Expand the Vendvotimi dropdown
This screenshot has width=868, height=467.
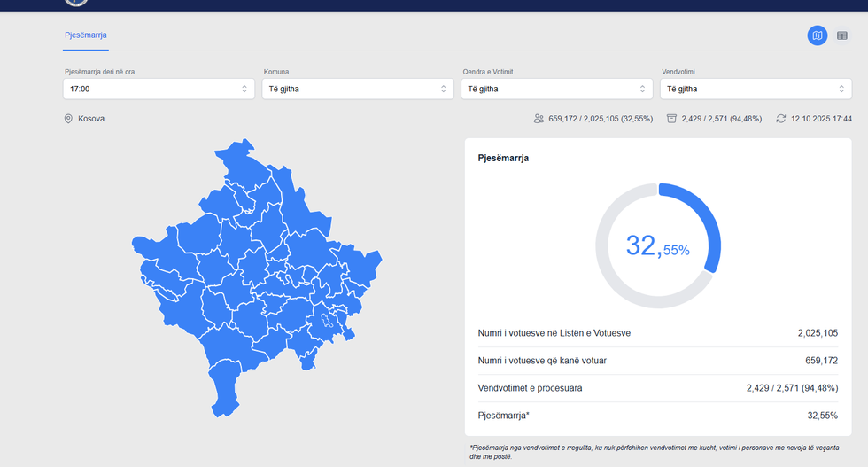(756, 89)
